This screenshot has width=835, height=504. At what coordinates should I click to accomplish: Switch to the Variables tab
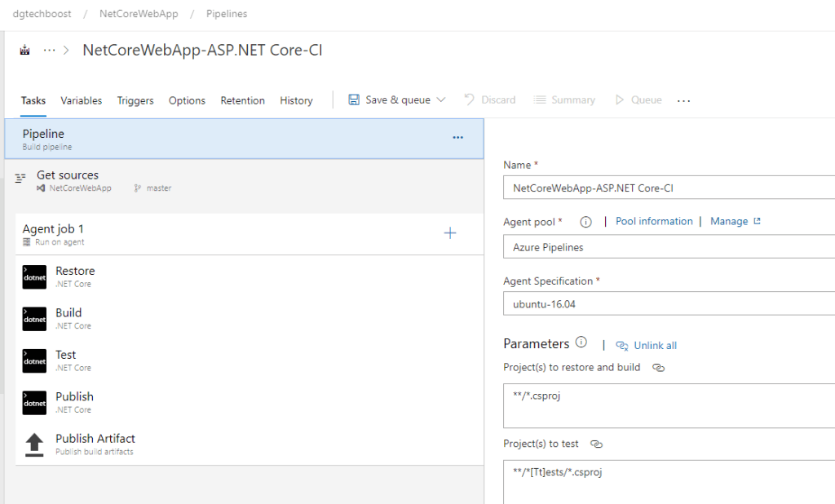81,100
